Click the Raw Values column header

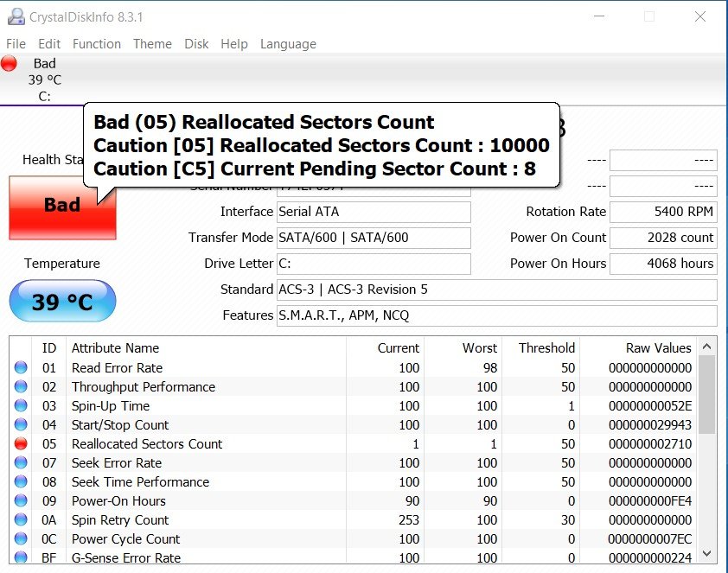point(658,348)
